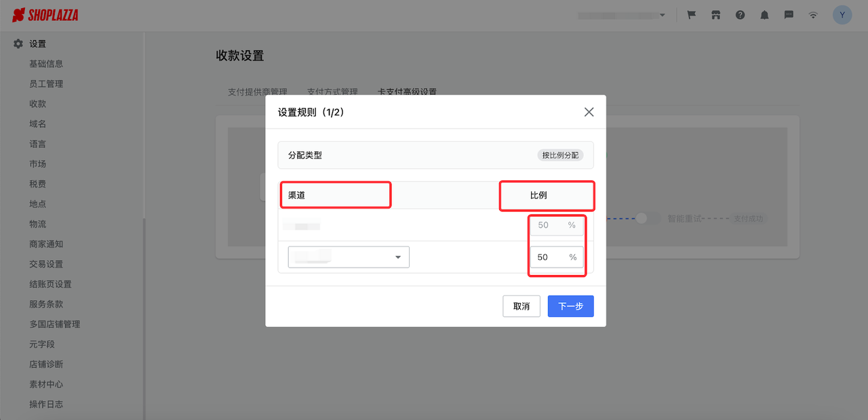Click the 下一步 next step button
This screenshot has width=868, height=420.
[570, 306]
